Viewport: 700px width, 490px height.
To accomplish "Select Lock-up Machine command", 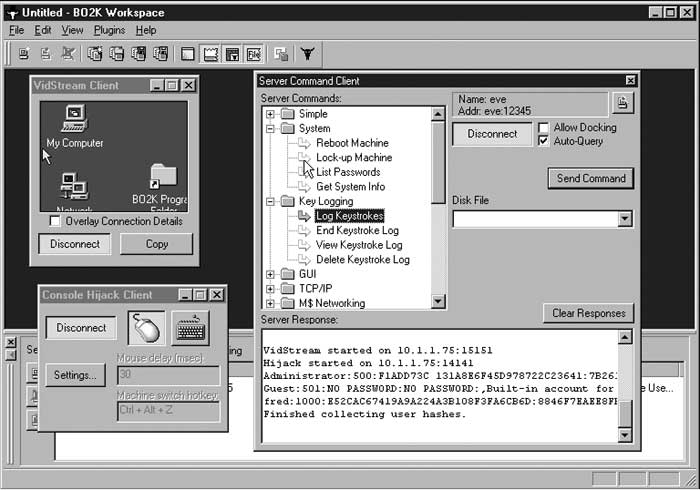I will tap(354, 158).
